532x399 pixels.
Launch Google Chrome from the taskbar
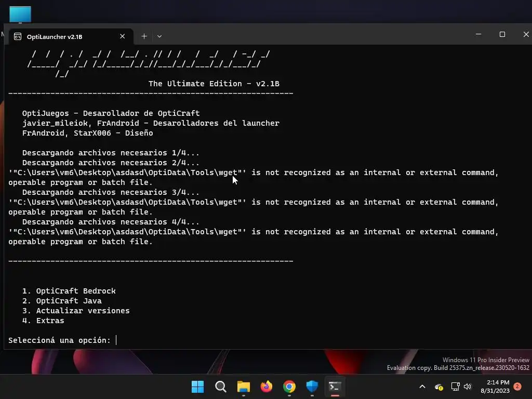[289, 387]
